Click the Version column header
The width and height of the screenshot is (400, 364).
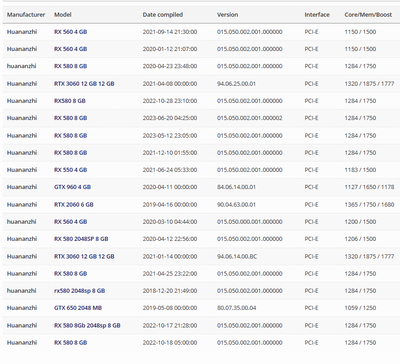pos(227,15)
